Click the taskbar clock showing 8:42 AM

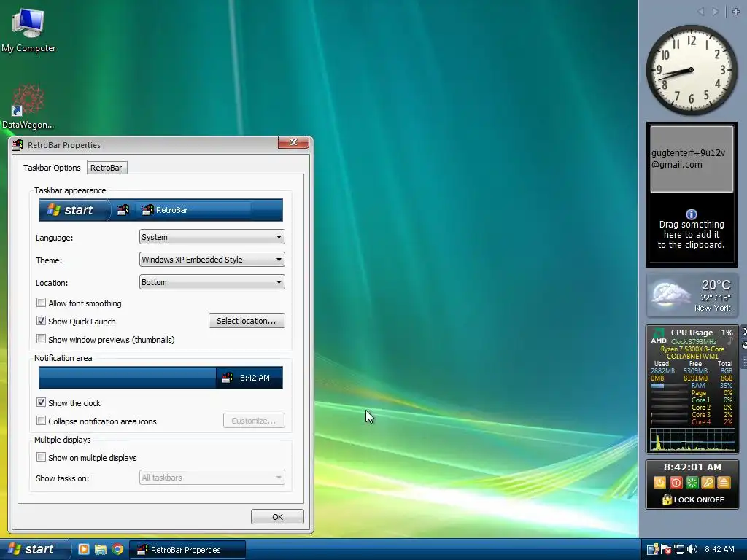click(719, 549)
